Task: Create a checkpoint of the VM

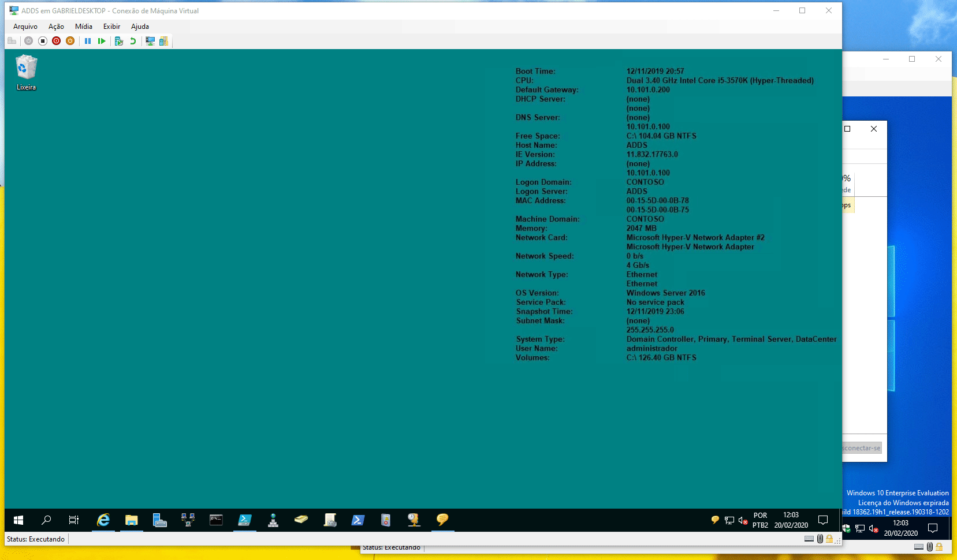Action: (119, 40)
